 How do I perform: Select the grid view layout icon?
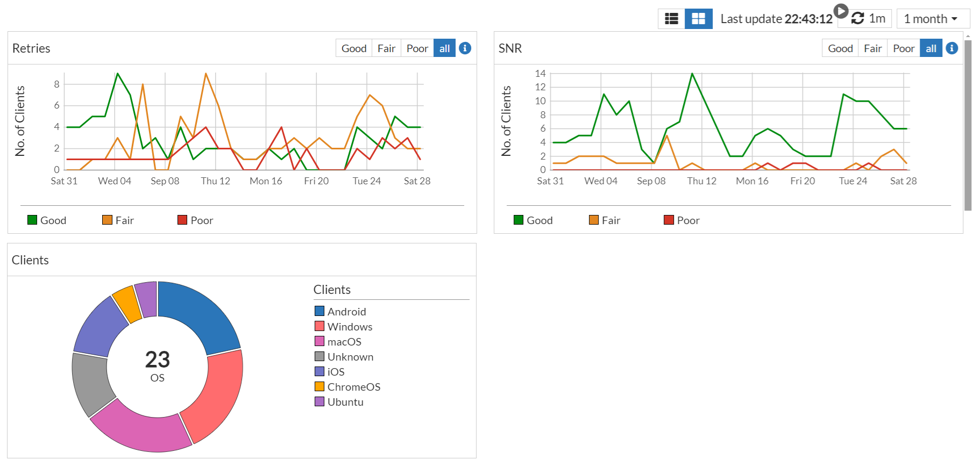698,19
